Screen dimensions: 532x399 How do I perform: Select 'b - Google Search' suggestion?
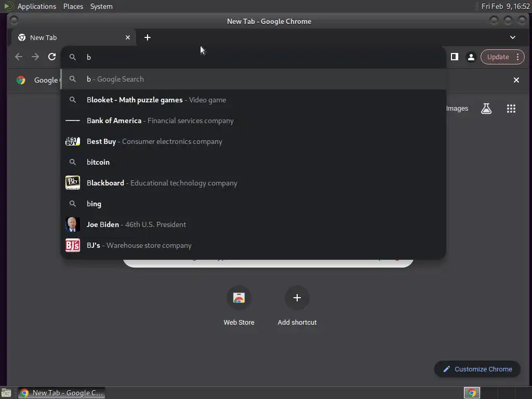coord(253,79)
